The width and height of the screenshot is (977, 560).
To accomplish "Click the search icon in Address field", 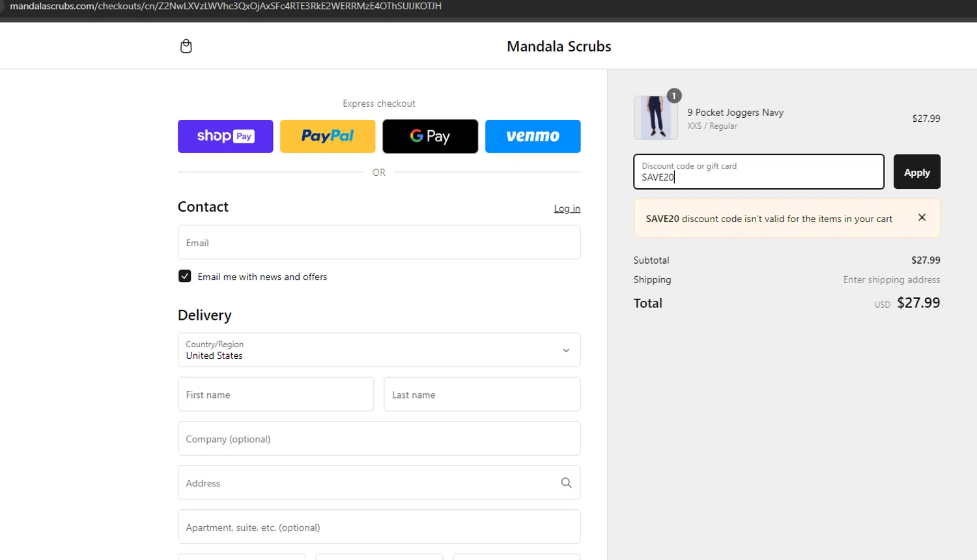I will tap(566, 483).
